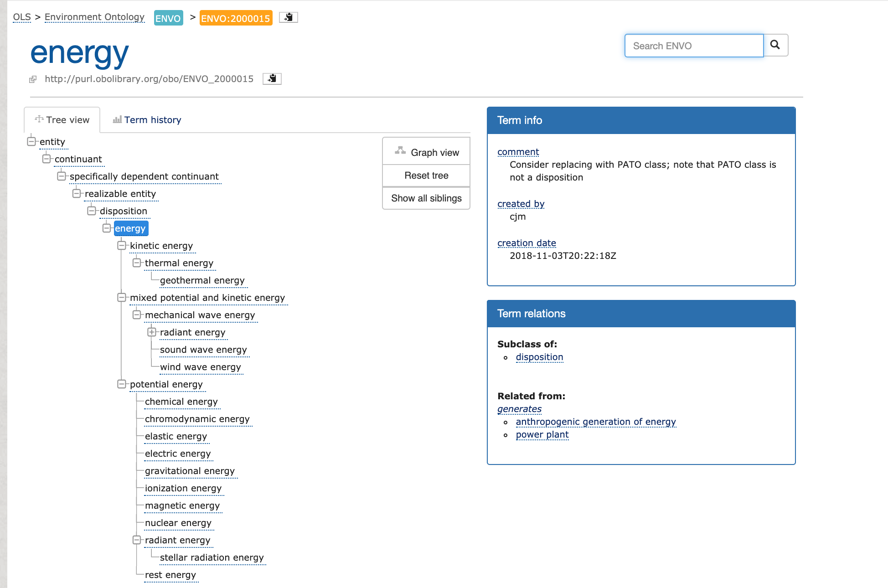Click the external link icon beside URL

coord(33,79)
